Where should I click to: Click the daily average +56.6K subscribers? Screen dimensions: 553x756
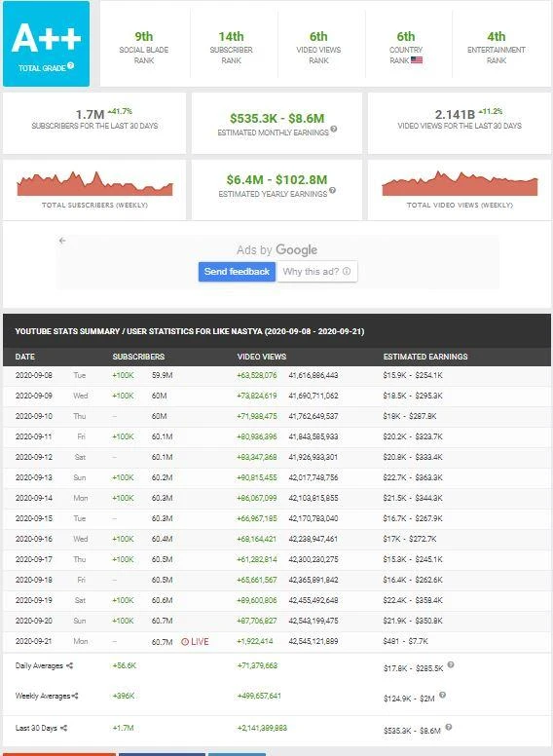[x=125, y=665]
